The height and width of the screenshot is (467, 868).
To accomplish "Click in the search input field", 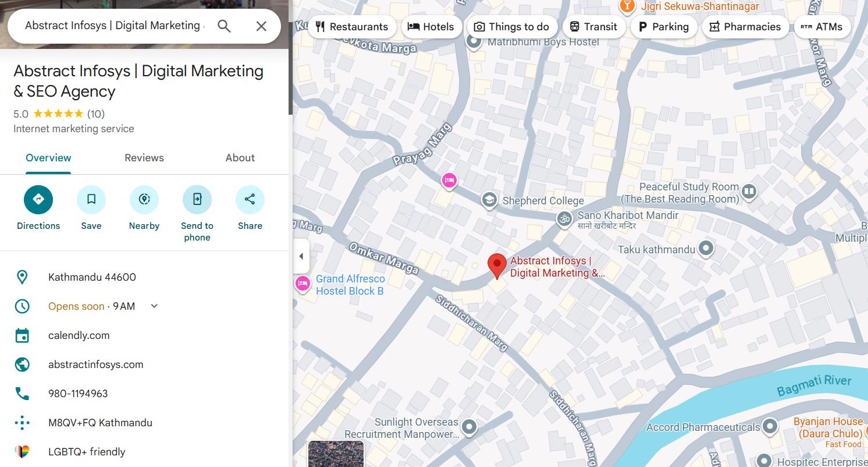I will 113,26.
